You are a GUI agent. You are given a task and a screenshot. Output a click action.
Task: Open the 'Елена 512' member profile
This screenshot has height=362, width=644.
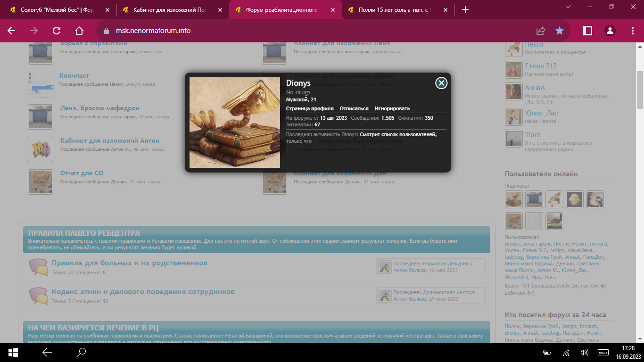click(x=541, y=66)
